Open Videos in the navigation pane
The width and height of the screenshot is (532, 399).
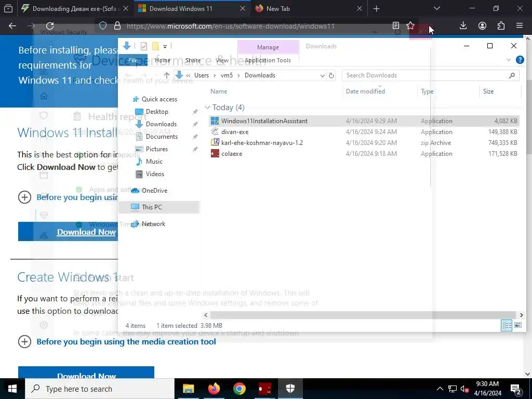[155, 174]
